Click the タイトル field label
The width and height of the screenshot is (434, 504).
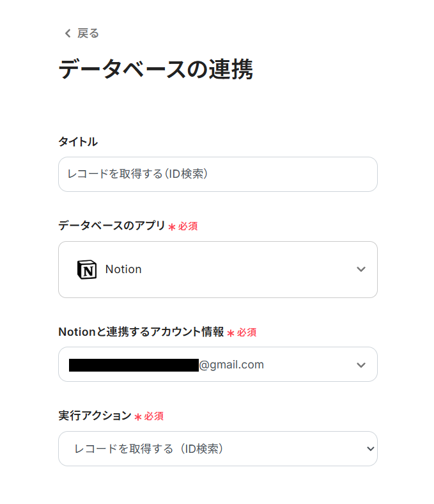pos(78,142)
